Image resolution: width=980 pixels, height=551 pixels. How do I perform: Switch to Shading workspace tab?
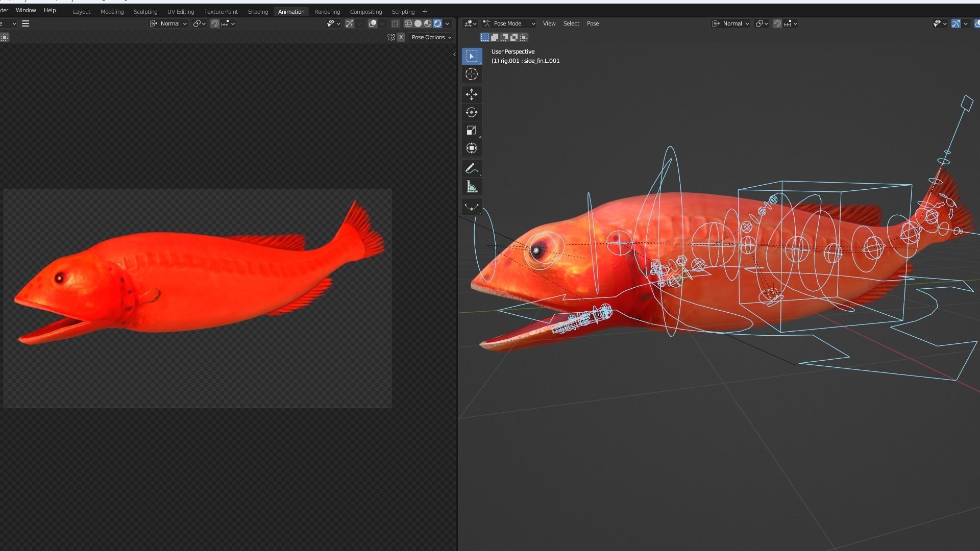click(258, 12)
